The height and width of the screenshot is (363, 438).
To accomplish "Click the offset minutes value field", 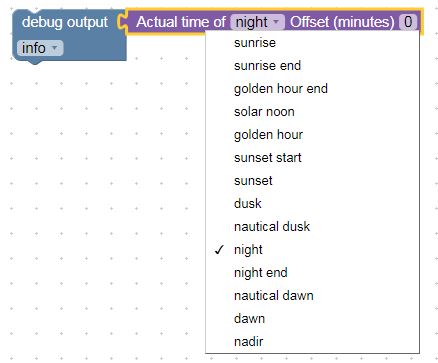I will pos(408,22).
